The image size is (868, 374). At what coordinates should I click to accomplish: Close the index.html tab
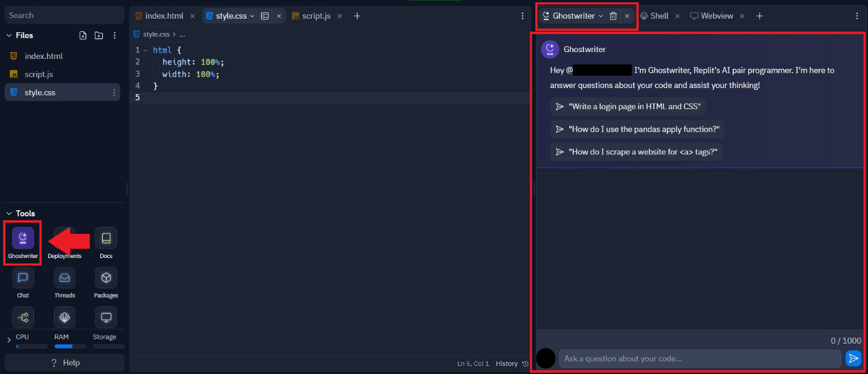[192, 16]
